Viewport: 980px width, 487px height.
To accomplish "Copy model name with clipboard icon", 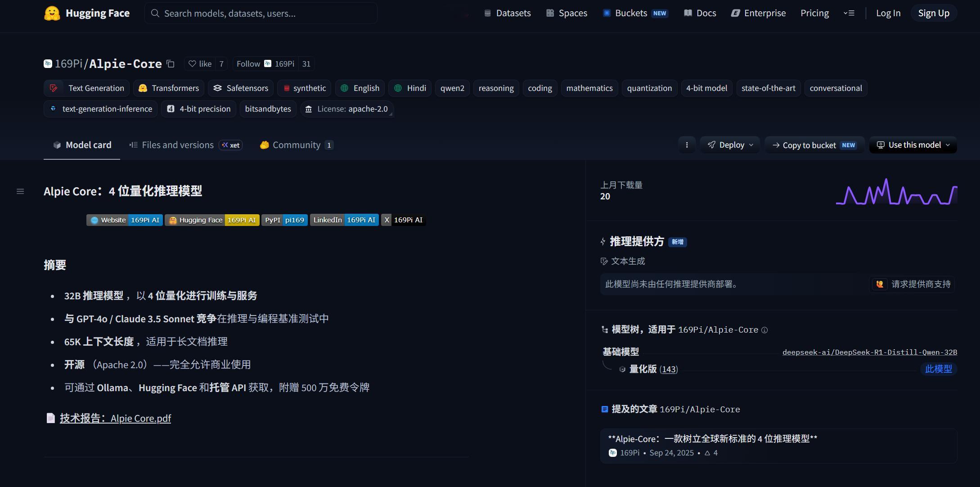I will click(x=171, y=64).
